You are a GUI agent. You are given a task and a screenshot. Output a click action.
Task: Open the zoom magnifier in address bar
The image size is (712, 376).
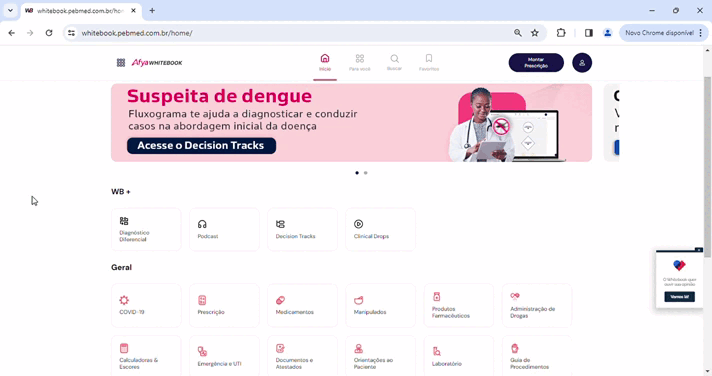pos(518,33)
